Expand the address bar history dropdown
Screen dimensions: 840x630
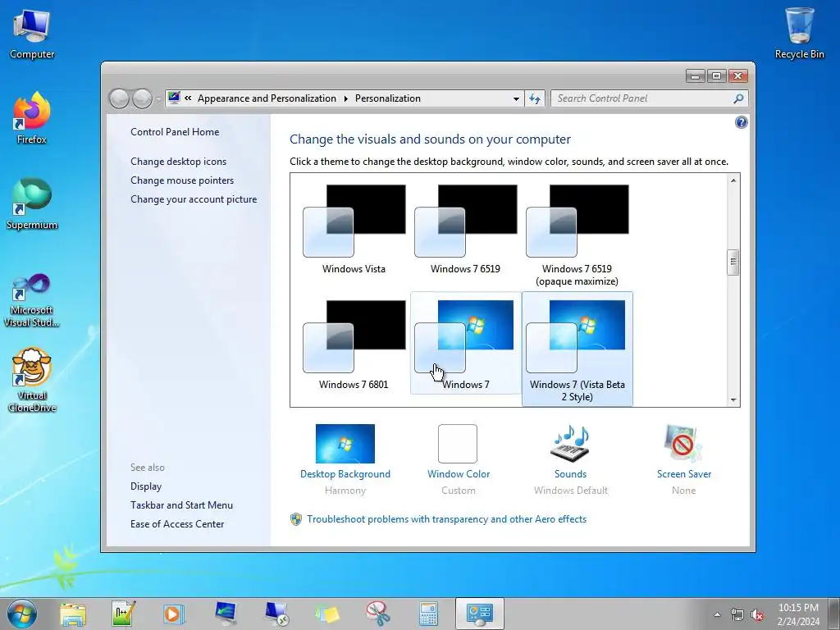516,98
